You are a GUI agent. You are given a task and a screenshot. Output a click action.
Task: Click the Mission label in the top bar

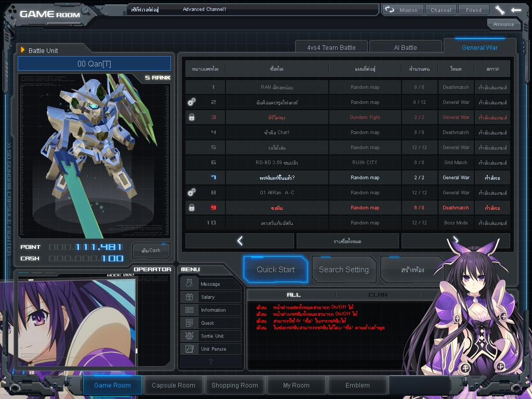coord(408,10)
